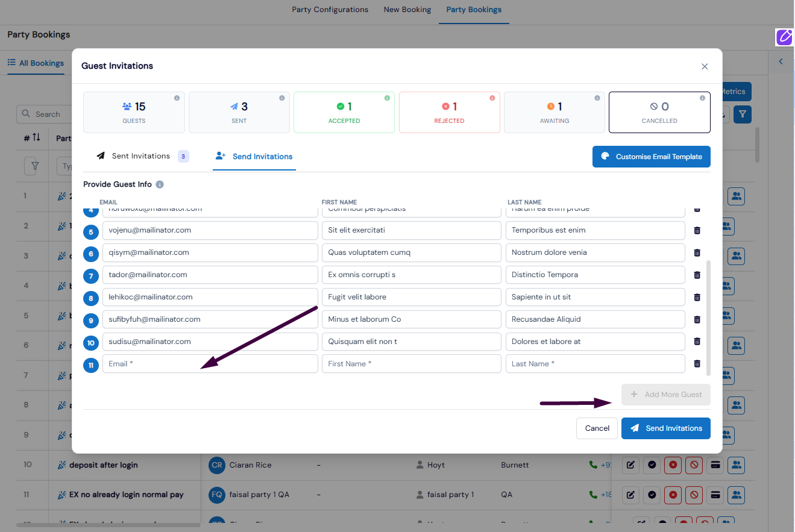This screenshot has height=532, width=795.
Task: Close the Guest Invitations dialog
Action: coord(705,66)
